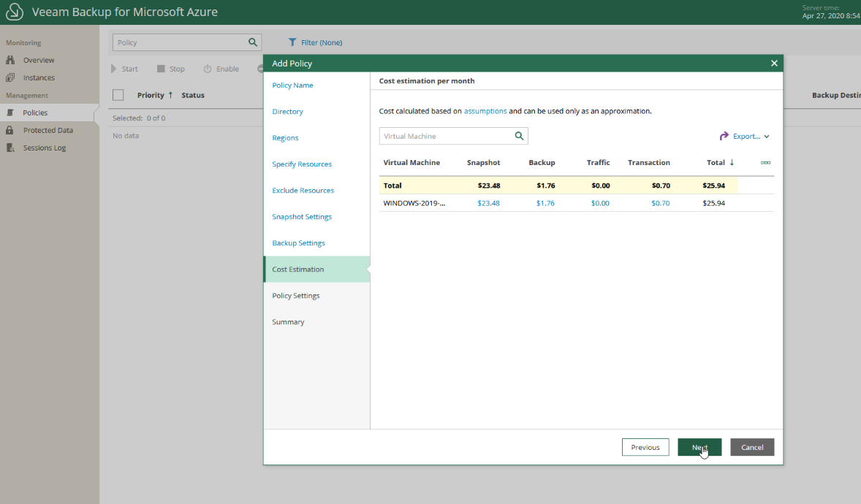
Task: Go to Protected Data lock icon
Action: click(10, 130)
